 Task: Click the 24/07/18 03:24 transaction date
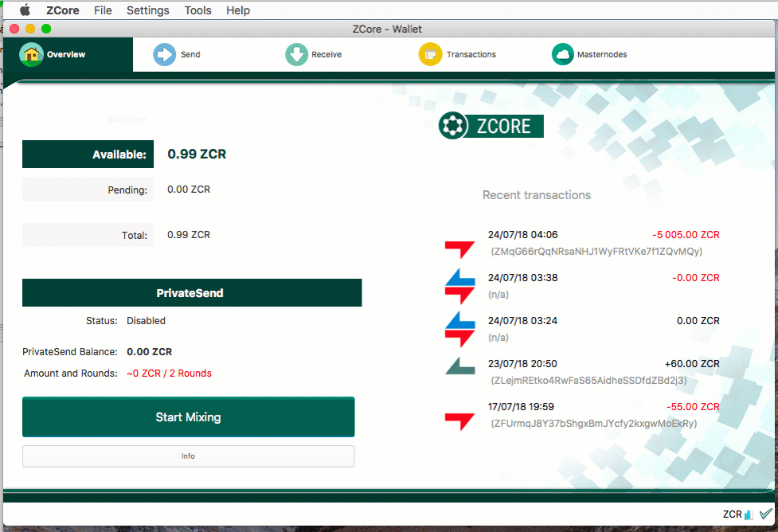[x=522, y=321]
